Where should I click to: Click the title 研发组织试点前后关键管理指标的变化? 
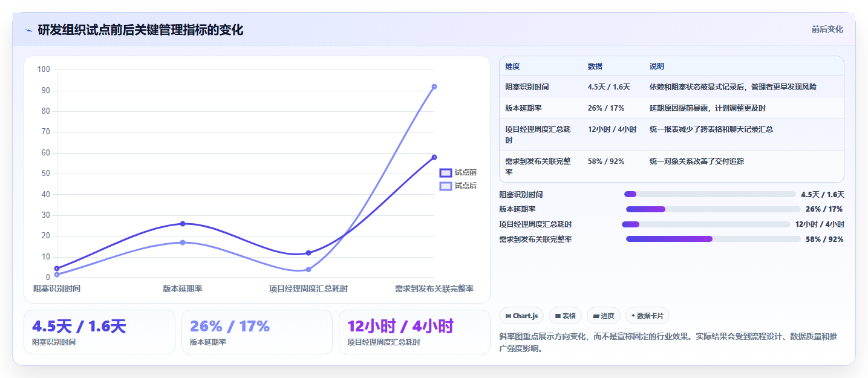(140, 30)
